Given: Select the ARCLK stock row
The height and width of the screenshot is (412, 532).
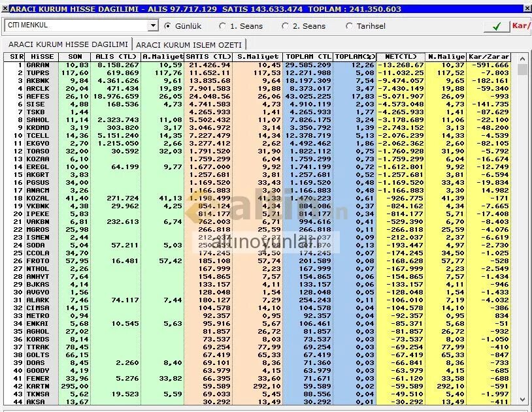Looking at the screenshot, I should tap(258, 89).
